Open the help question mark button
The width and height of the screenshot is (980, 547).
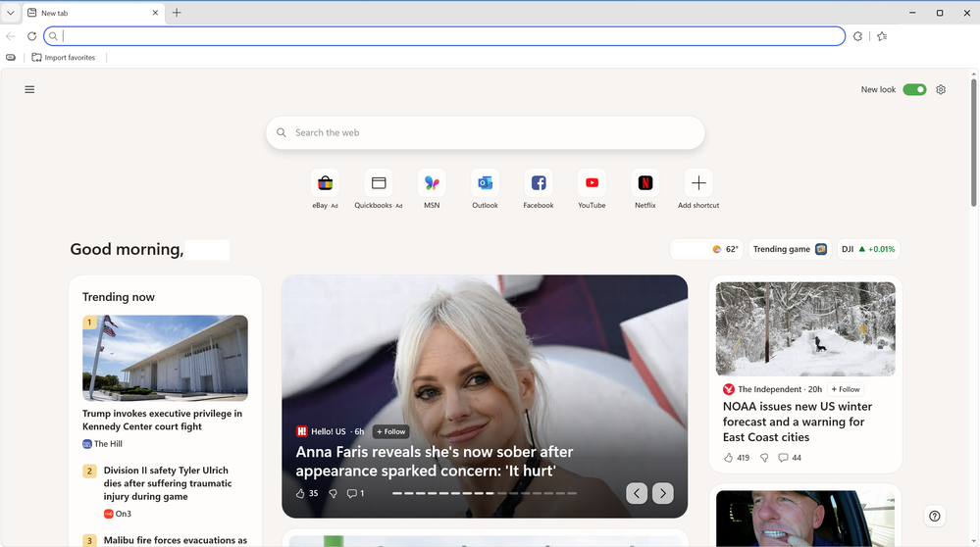tap(934, 516)
